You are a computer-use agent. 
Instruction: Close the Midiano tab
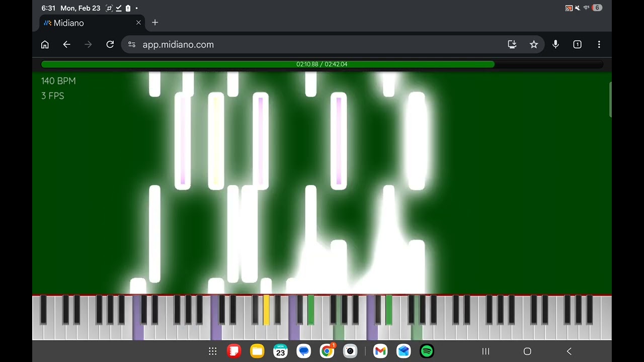pyautogui.click(x=138, y=23)
